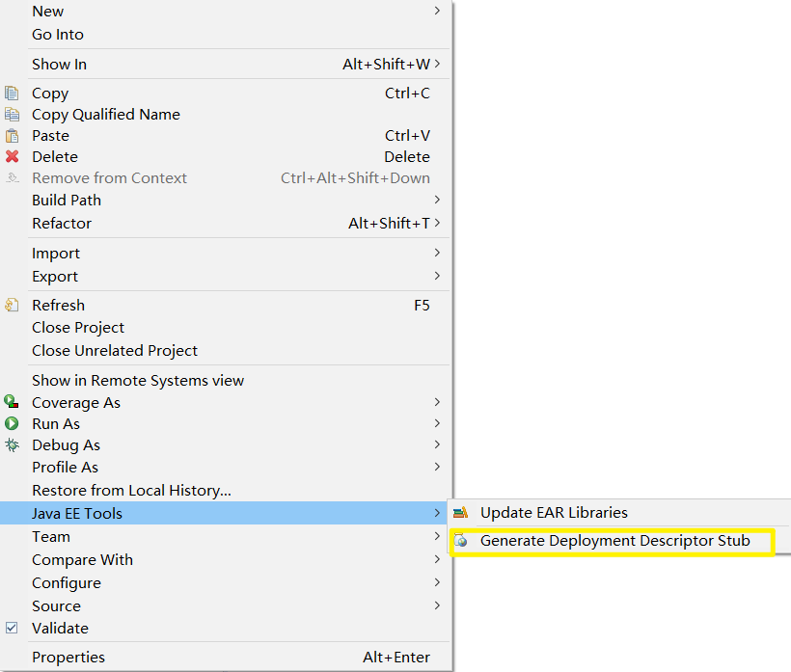The width and height of the screenshot is (791, 672).
Task: Click the Alt+Shift+T shortcut label
Action: click(389, 223)
